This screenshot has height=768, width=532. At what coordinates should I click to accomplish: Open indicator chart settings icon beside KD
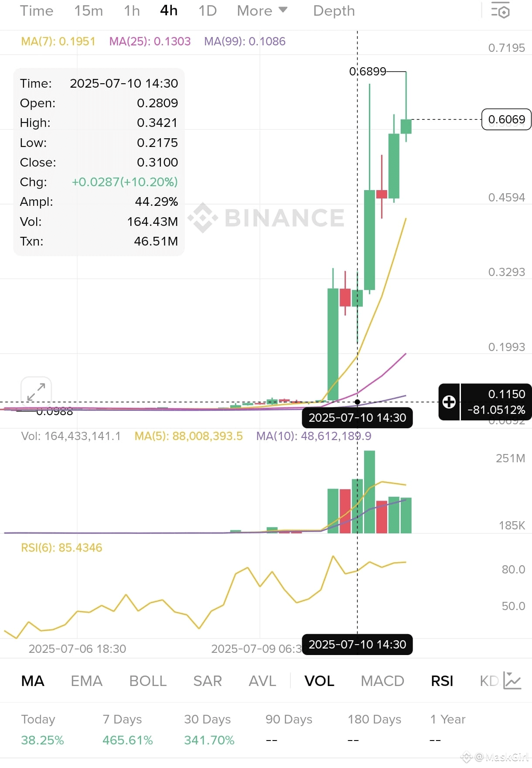coord(512,680)
